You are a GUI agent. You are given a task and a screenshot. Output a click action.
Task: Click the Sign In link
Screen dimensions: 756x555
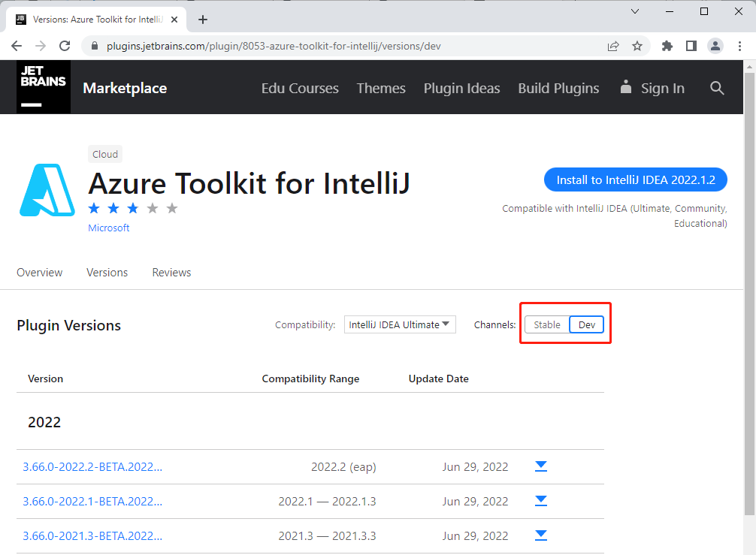[x=663, y=88]
